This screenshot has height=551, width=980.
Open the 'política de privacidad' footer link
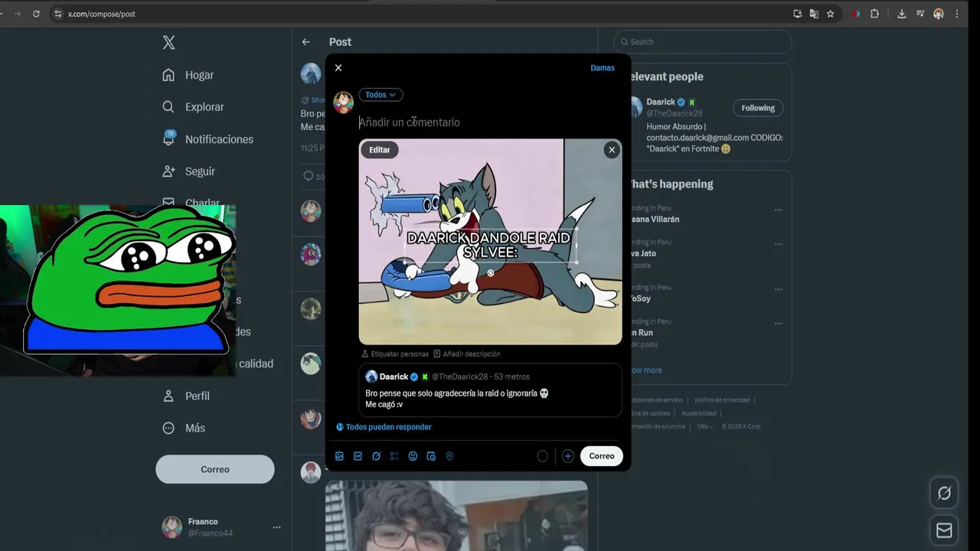point(721,400)
